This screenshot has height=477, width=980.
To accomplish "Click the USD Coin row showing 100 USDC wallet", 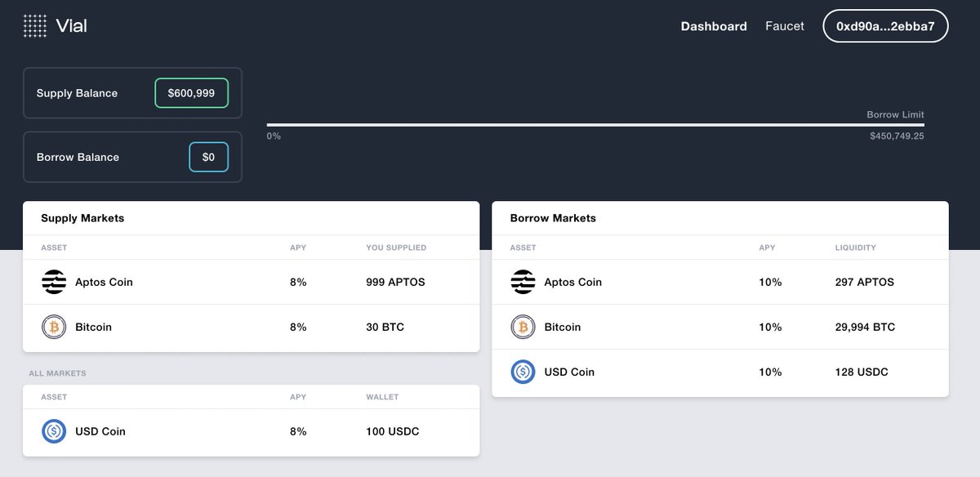I will click(245, 431).
